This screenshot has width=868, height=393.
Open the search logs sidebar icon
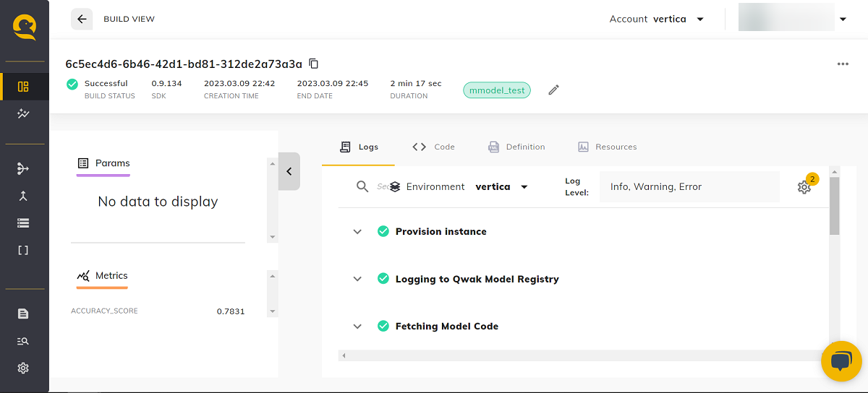23,341
